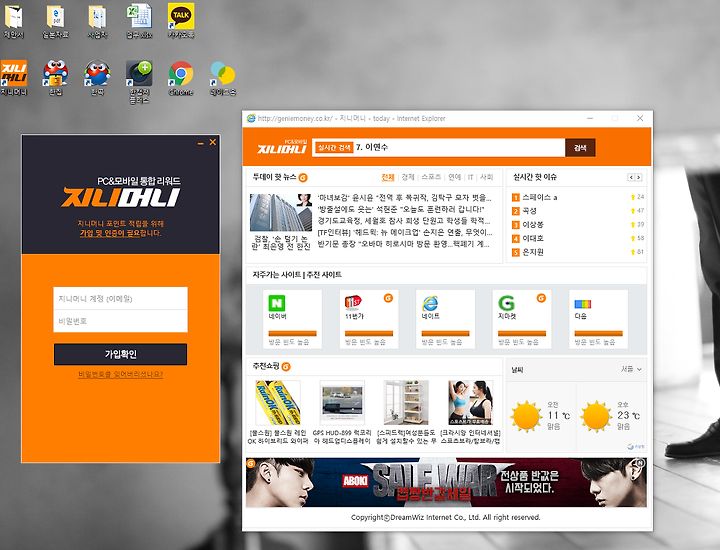
Task: Click the 지니머니 logo in browser header
Action: [x=281, y=147]
